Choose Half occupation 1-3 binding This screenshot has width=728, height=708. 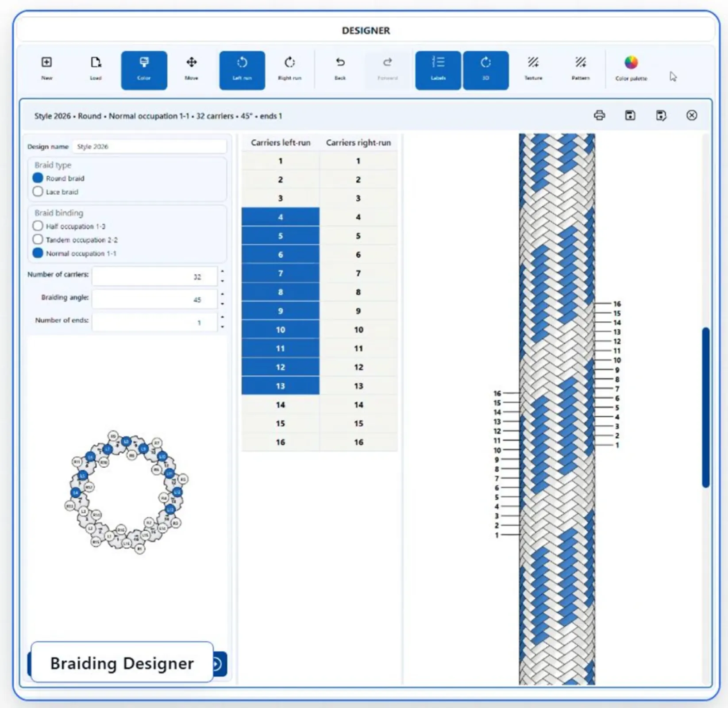[38, 226]
